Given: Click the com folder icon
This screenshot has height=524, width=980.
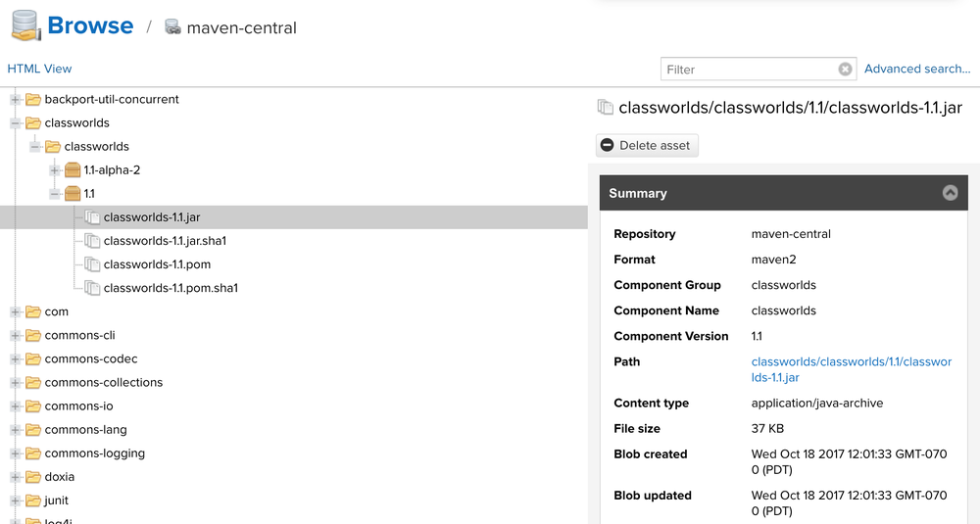Looking at the screenshot, I should point(33,311).
